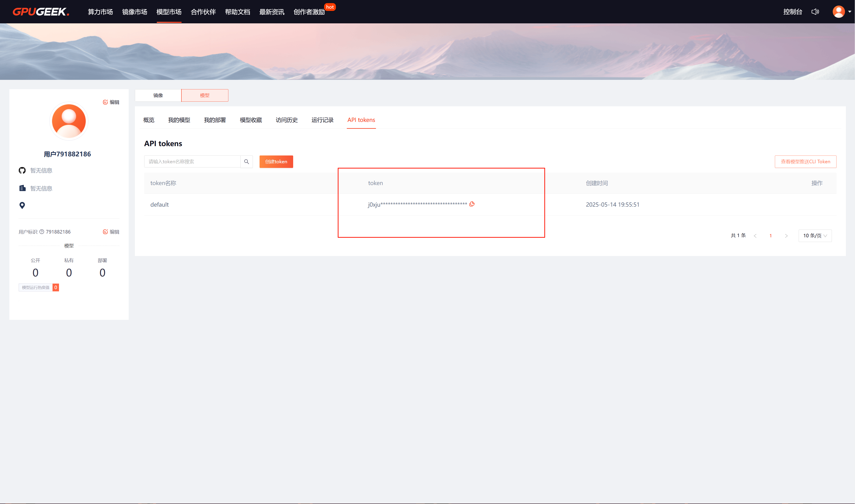
Task: Click the help question icon near 用户标识
Action: tap(42, 232)
